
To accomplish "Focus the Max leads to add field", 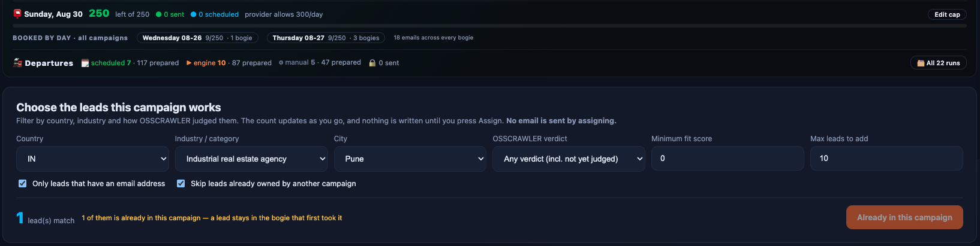I will point(886,159).
